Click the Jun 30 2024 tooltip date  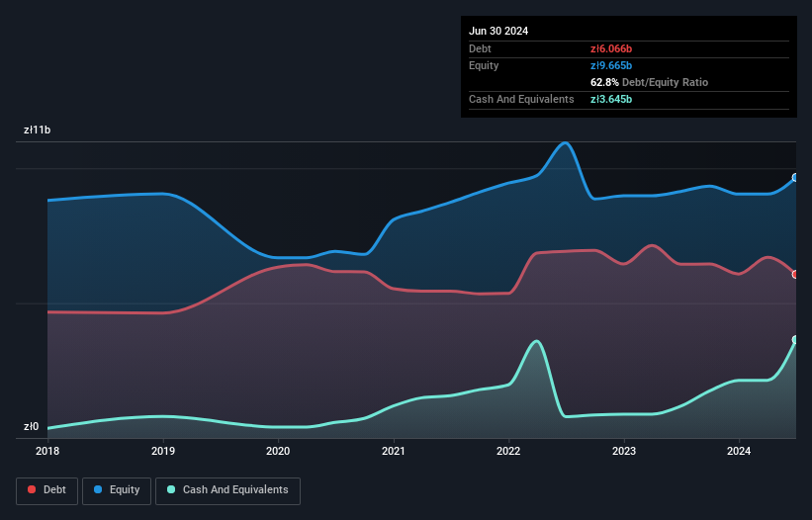coord(498,31)
